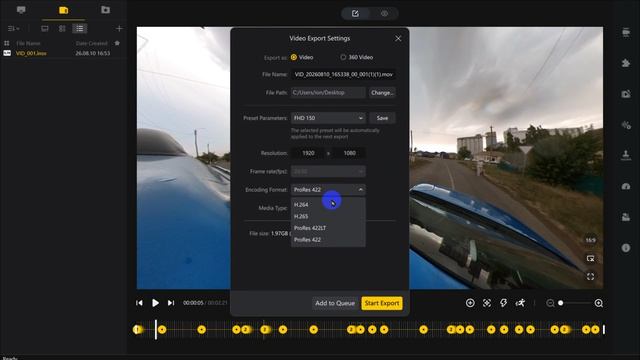Select the keyframe marker nearest the playhead
The width and height of the screenshot is (640, 360).
point(162,329)
